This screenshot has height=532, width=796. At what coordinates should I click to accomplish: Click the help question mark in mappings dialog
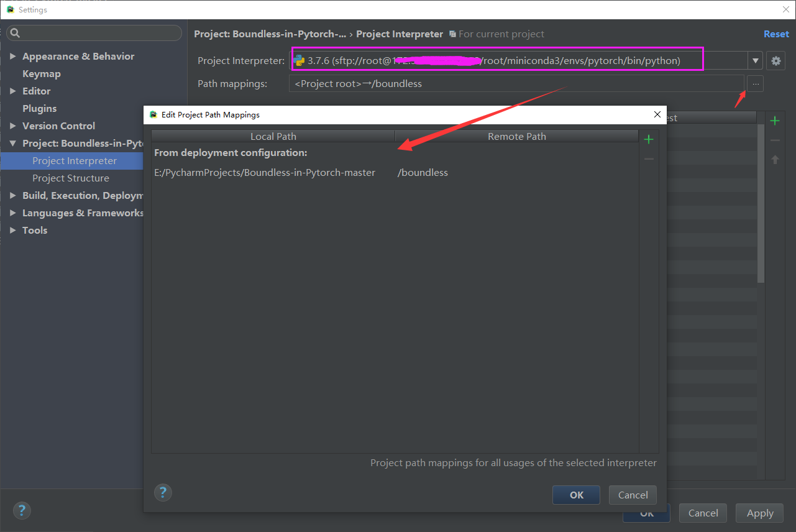(x=163, y=492)
